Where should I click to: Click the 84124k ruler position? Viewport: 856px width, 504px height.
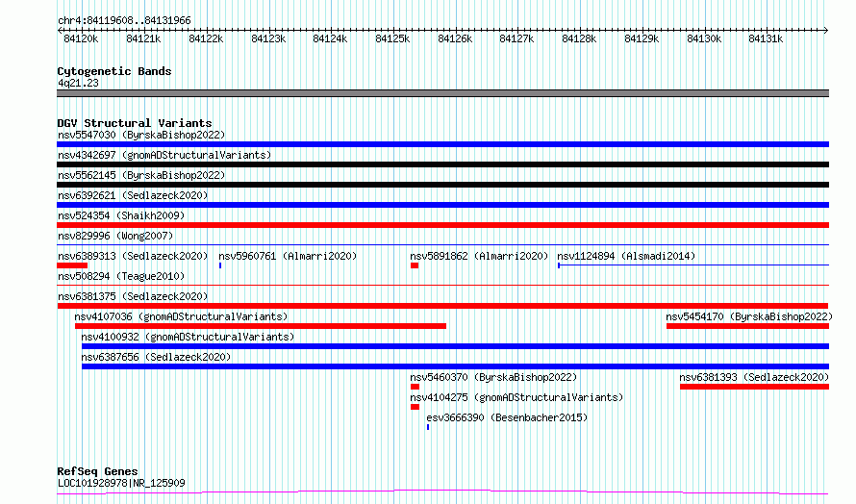[x=330, y=38]
